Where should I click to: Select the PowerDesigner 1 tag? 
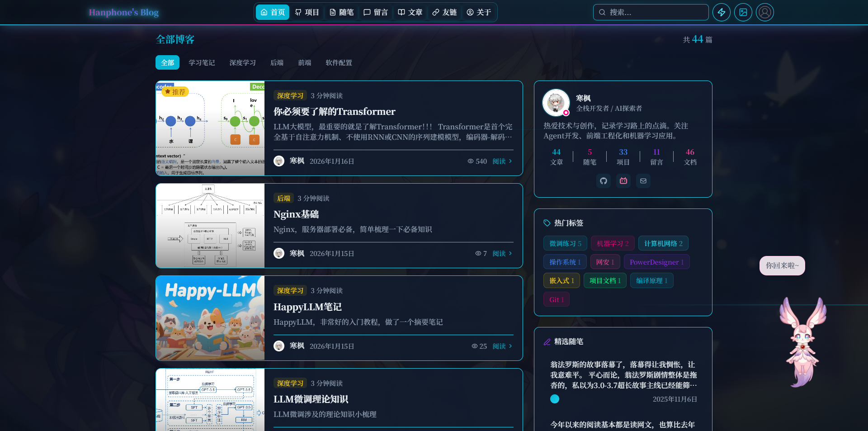pyautogui.click(x=656, y=262)
